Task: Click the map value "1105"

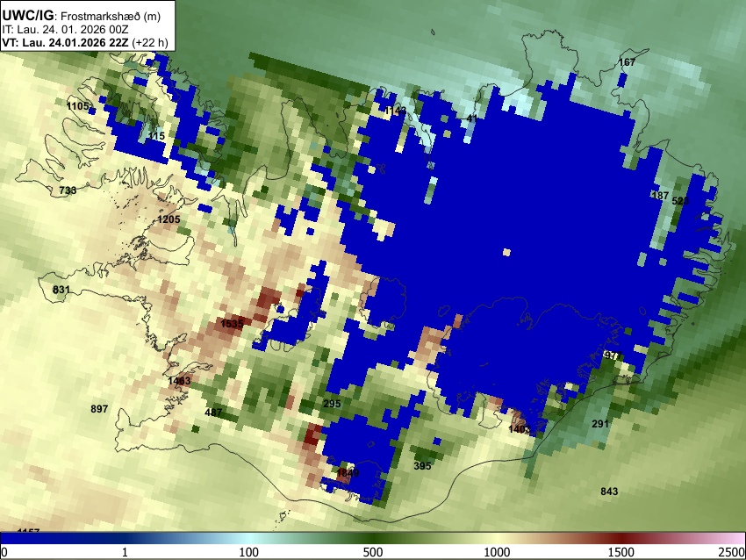Action: point(77,105)
